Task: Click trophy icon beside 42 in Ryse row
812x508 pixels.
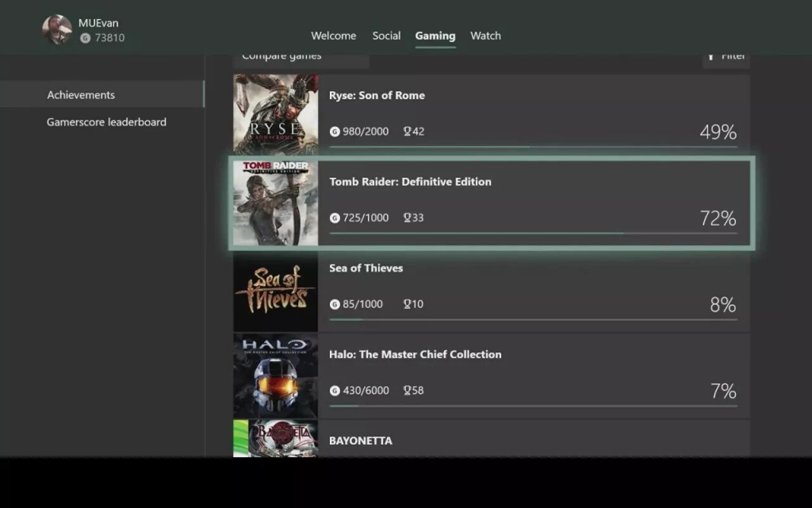Action: pos(407,131)
